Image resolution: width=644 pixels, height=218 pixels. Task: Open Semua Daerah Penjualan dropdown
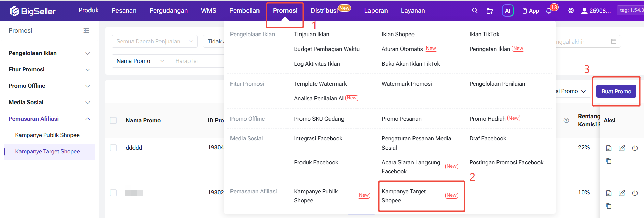(154, 41)
